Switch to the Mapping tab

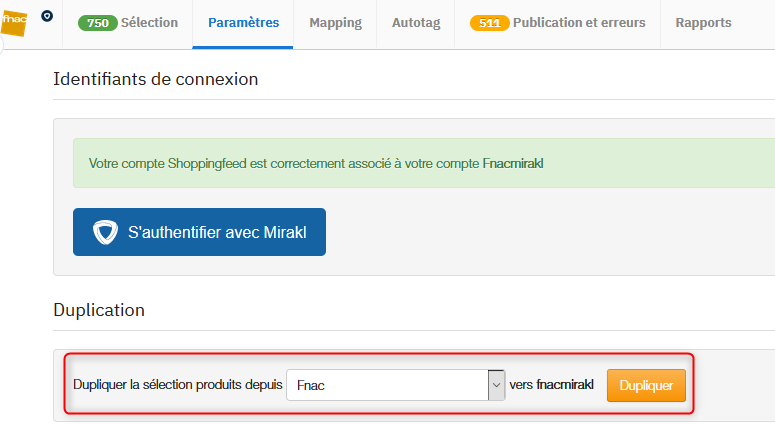click(x=335, y=23)
